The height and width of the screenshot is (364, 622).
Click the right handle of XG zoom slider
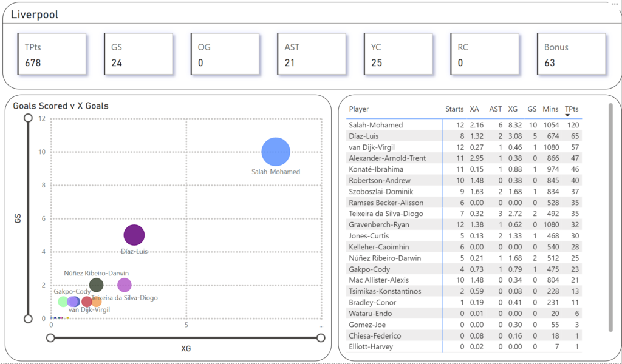tap(321, 338)
